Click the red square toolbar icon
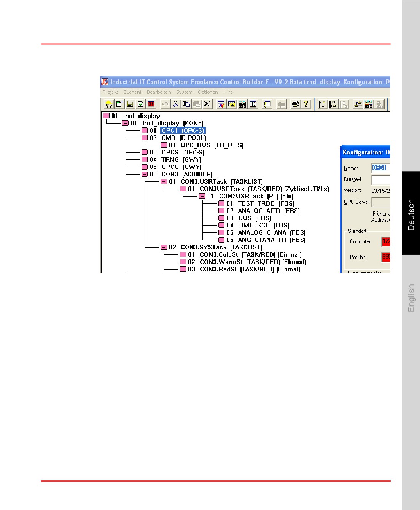This screenshot has height=510, width=420. point(151,104)
